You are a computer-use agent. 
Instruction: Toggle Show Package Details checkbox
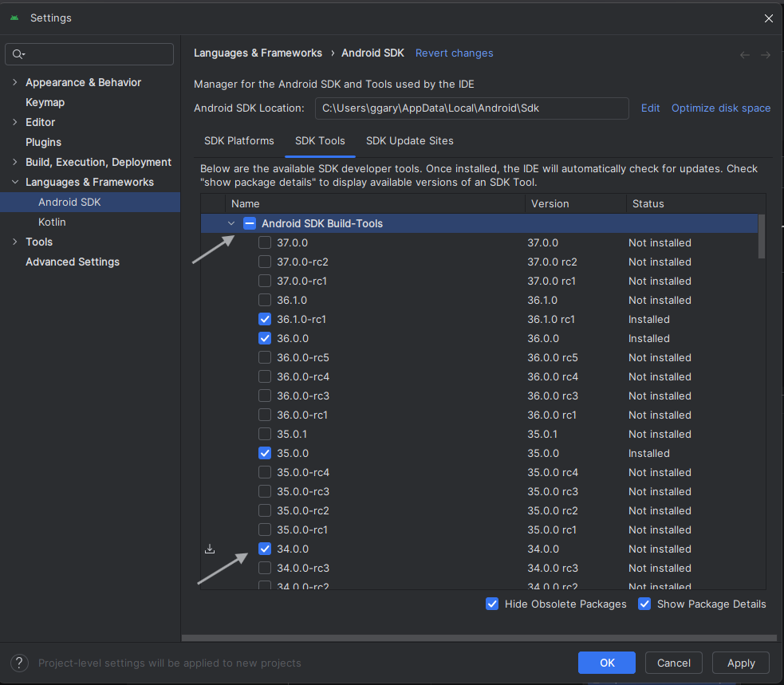pyautogui.click(x=644, y=604)
